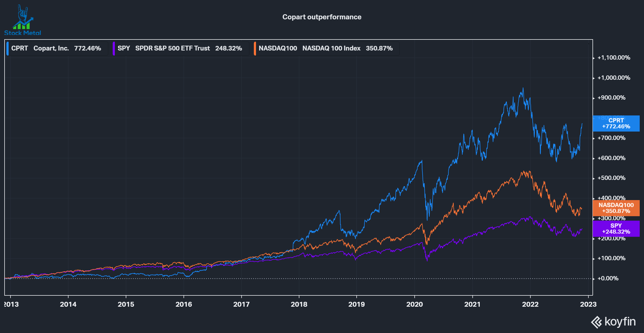Click the 2023 x-axis label
The image size is (644, 333).
(588, 304)
